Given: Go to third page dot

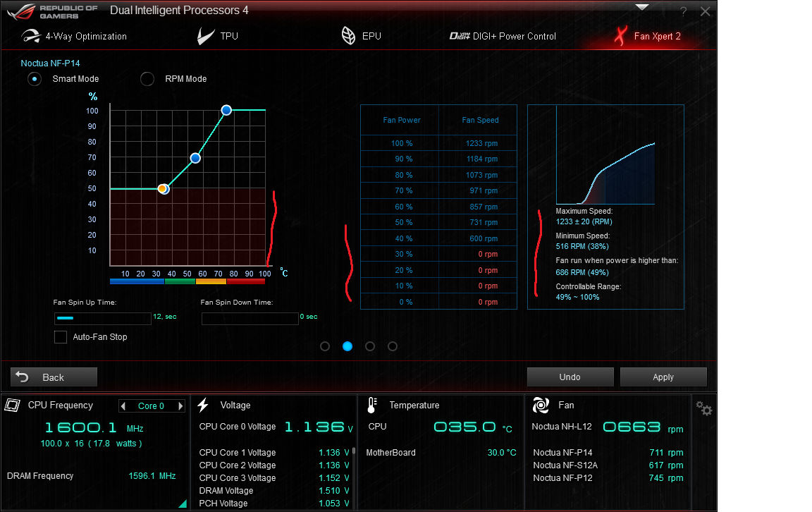Looking at the screenshot, I should 370,346.
